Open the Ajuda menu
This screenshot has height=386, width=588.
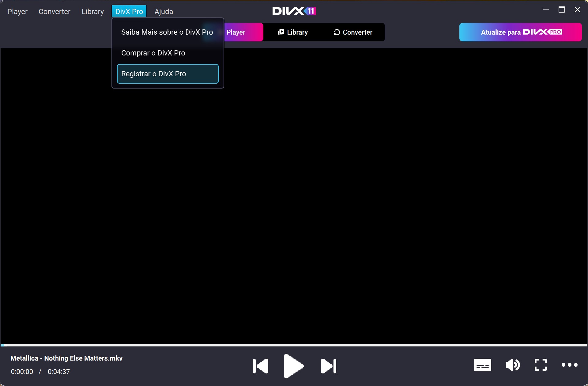164,11
